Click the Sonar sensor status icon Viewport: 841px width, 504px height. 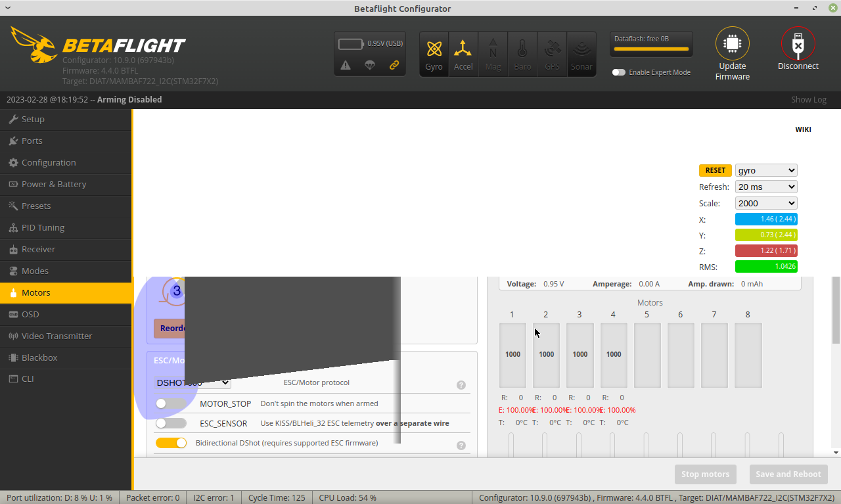(x=581, y=53)
